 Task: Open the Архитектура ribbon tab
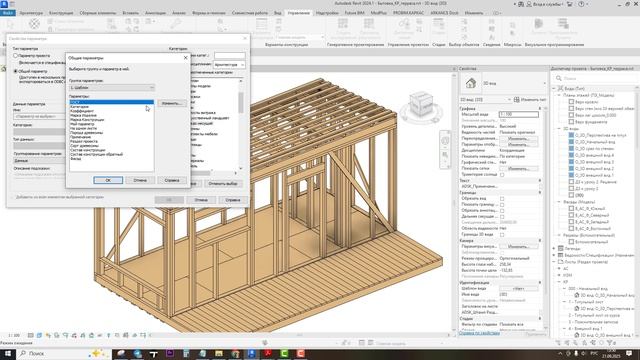click(31, 13)
